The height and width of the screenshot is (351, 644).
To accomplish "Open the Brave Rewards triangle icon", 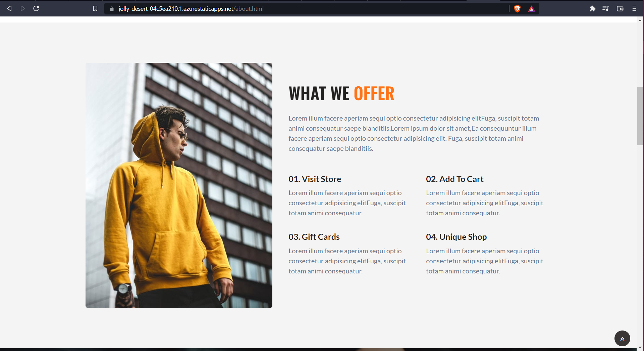I will (x=532, y=9).
